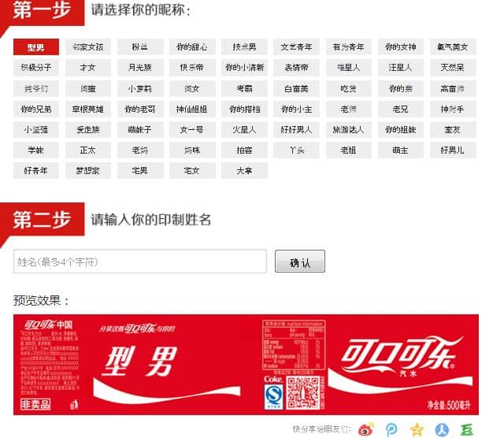
Task: Pick the 梦想家 nickname
Action: (x=87, y=170)
